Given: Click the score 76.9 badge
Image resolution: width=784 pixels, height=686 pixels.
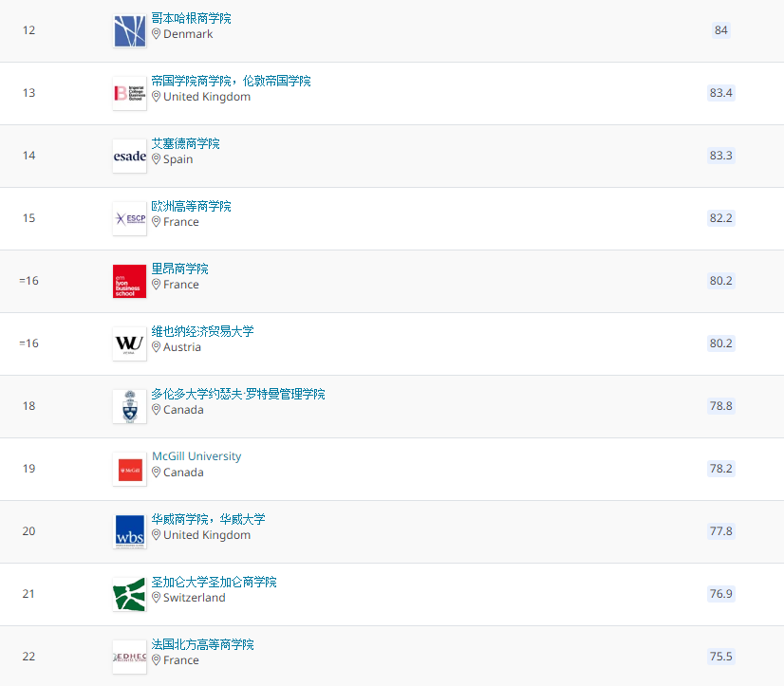Looking at the screenshot, I should 721,594.
